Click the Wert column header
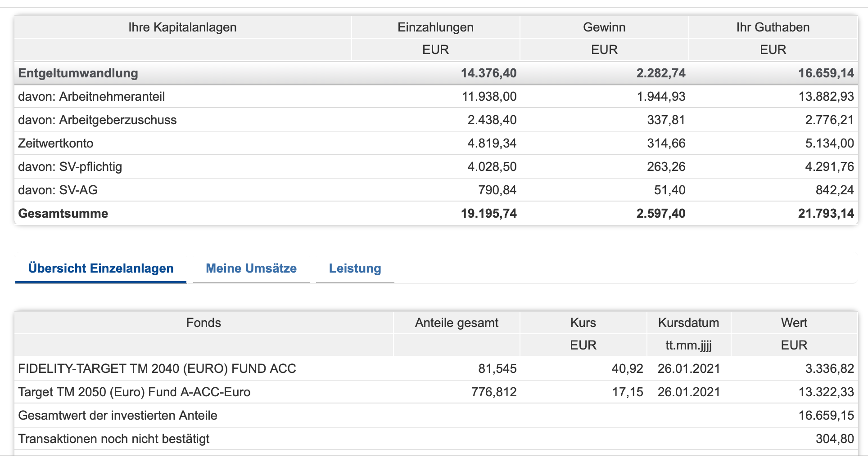868x457 pixels. [794, 323]
